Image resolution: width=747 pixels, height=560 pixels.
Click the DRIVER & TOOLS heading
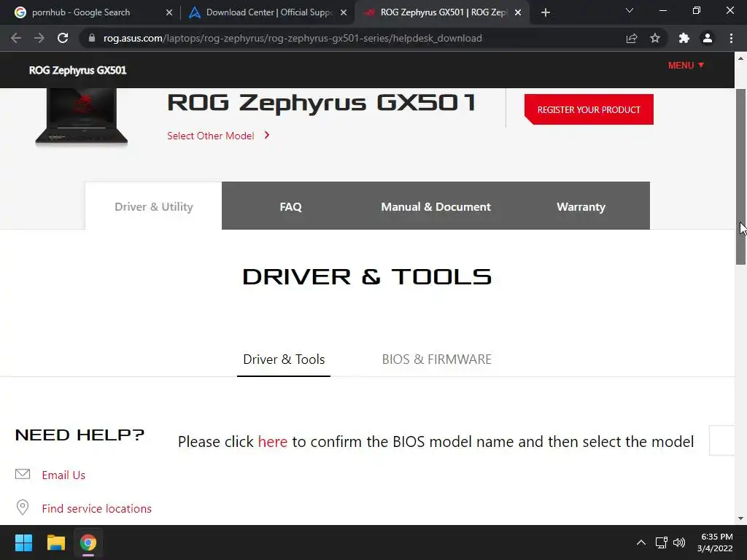[x=367, y=276]
